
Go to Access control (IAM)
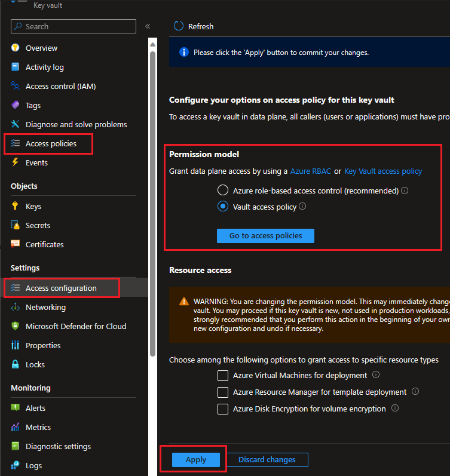point(61,86)
